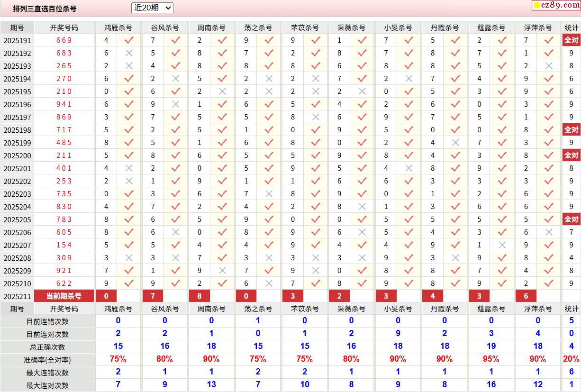Click the check mark for 谷风杀号 in row 2025197
Viewport: 581px width, 392px height.
pyautogui.click(x=175, y=117)
